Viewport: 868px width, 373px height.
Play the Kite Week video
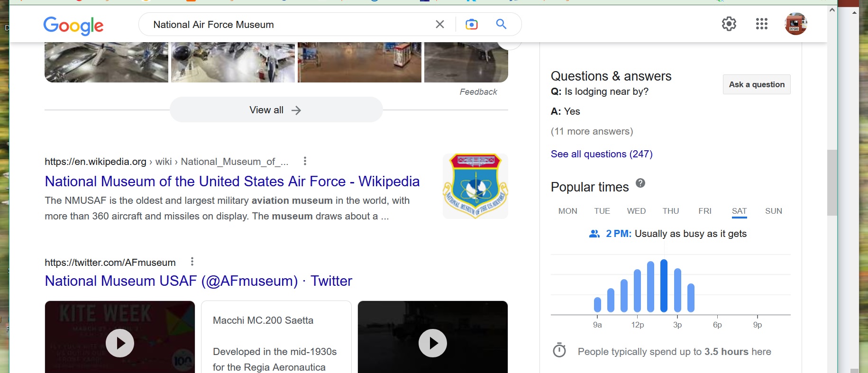click(120, 343)
